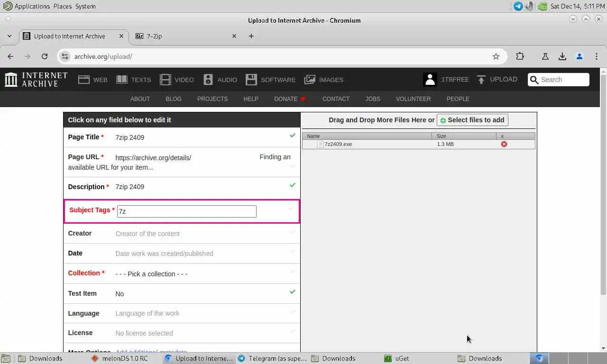Change Test Item No value
The image size is (607, 364).
coord(120,294)
